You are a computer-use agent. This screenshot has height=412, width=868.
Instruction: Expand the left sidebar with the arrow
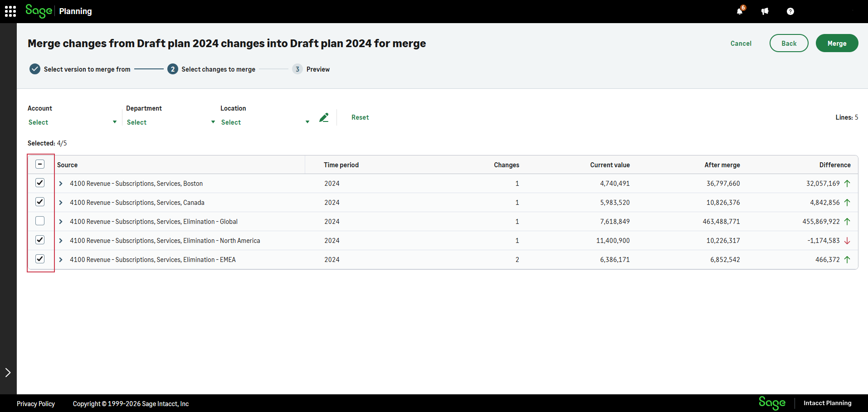[x=8, y=373]
